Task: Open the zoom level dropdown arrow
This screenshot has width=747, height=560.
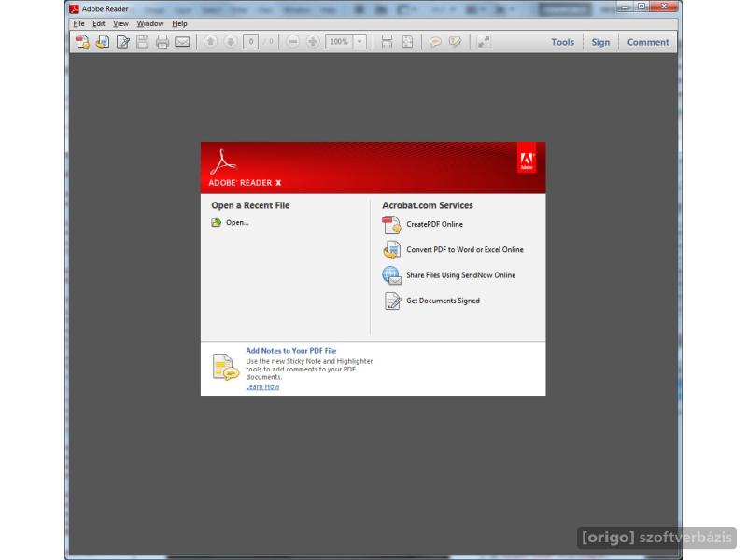Action: [x=359, y=42]
